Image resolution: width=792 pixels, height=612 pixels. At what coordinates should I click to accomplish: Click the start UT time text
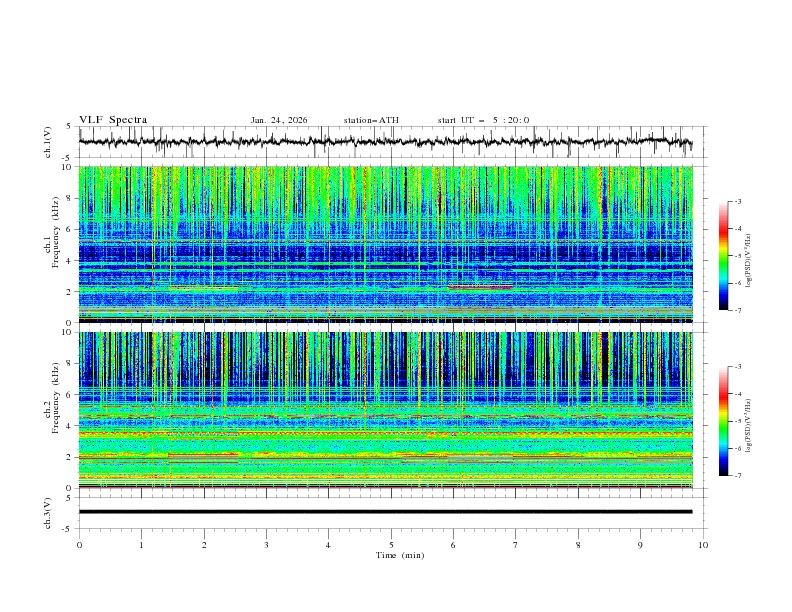pyautogui.click(x=483, y=120)
